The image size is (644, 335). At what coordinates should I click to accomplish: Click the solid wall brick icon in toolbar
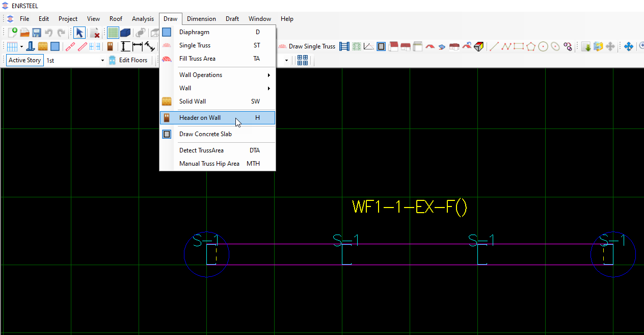[43, 46]
